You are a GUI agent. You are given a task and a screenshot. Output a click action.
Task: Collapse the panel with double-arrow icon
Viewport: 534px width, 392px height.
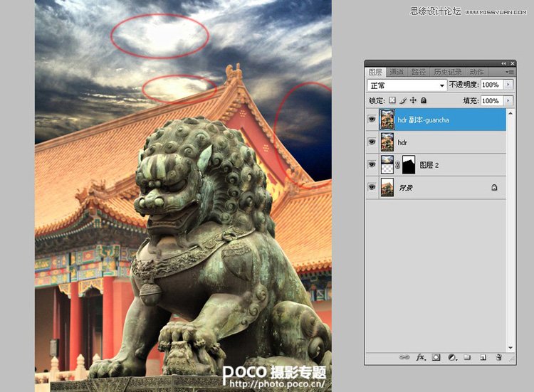click(x=503, y=63)
